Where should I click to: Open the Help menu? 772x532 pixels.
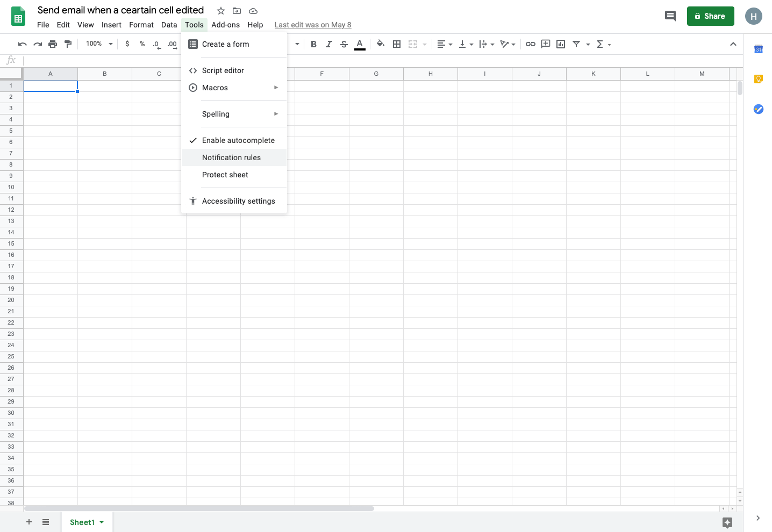[255, 25]
